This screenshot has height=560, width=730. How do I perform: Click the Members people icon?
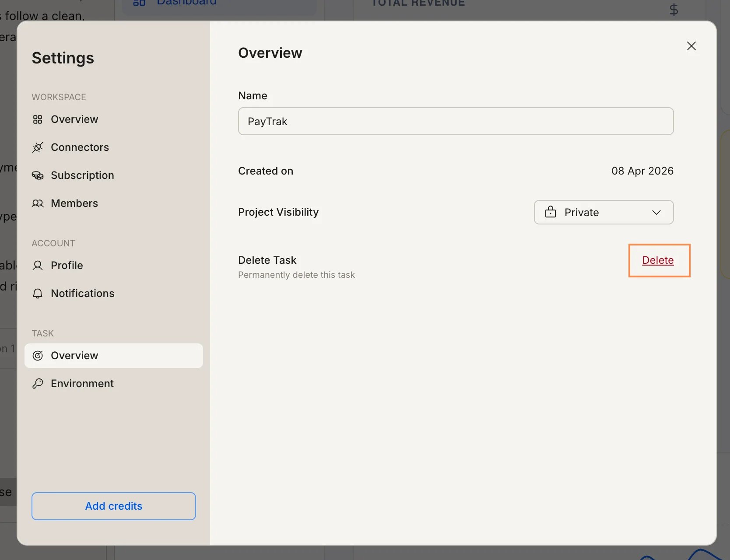[x=38, y=203]
